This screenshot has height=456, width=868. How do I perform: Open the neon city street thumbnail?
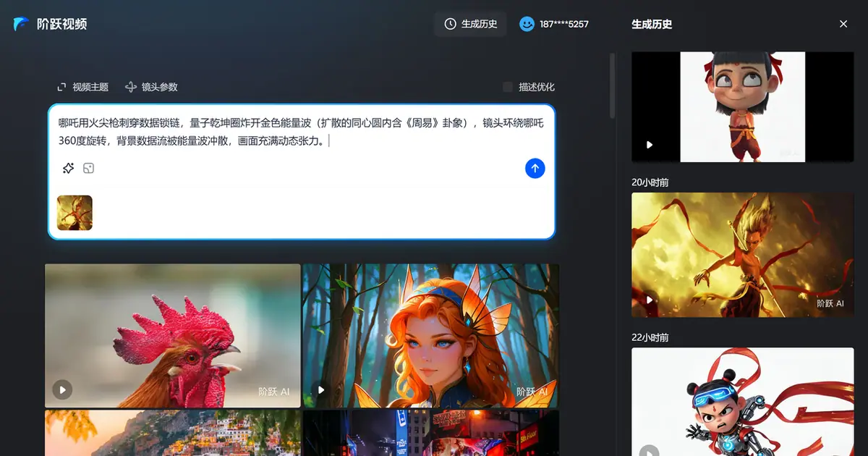pos(431,433)
